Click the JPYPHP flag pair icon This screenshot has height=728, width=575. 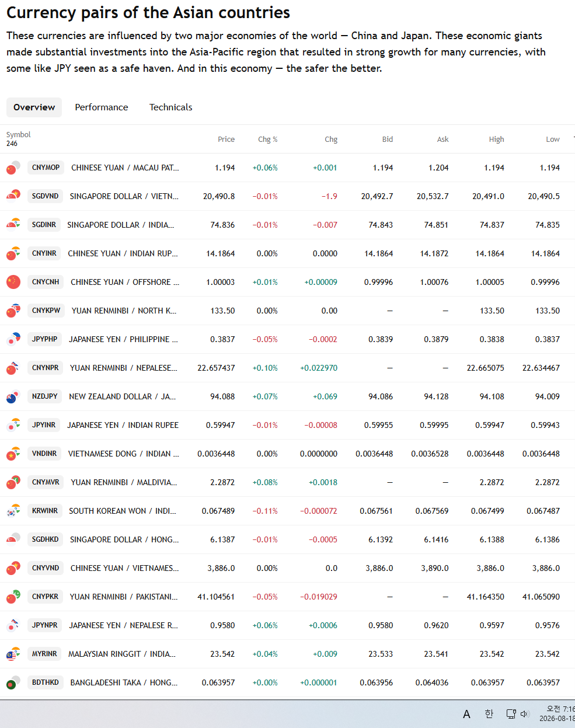[x=13, y=340]
